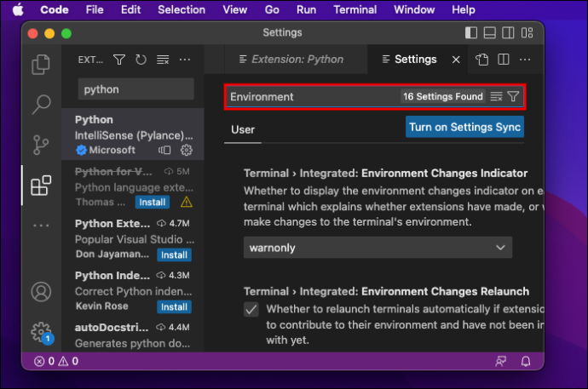Refresh the extensions list
The height and width of the screenshot is (389, 588).
tap(141, 60)
